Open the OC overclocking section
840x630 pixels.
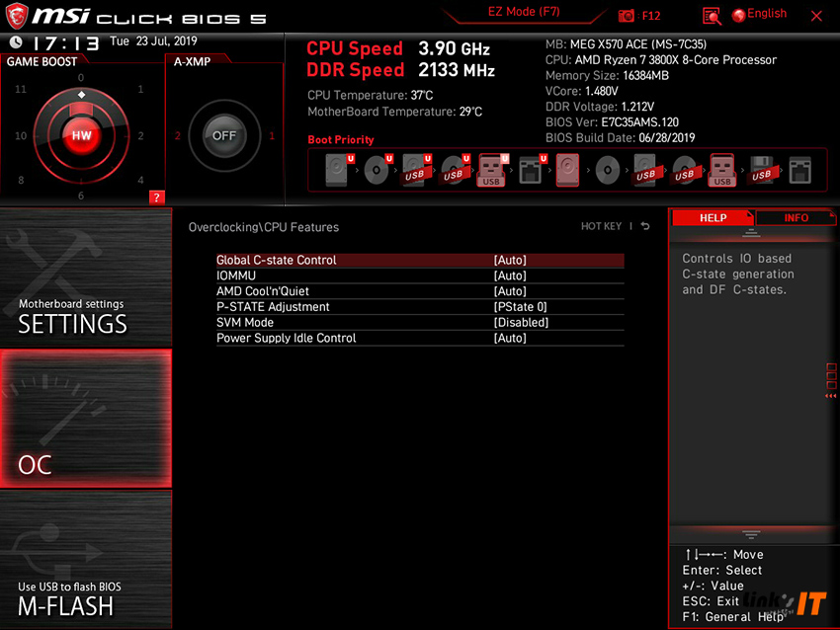point(86,419)
